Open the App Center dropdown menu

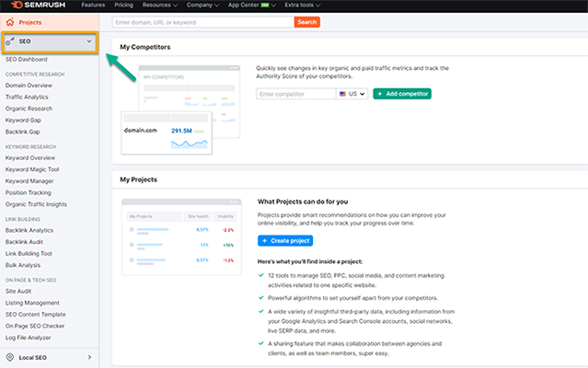click(252, 5)
